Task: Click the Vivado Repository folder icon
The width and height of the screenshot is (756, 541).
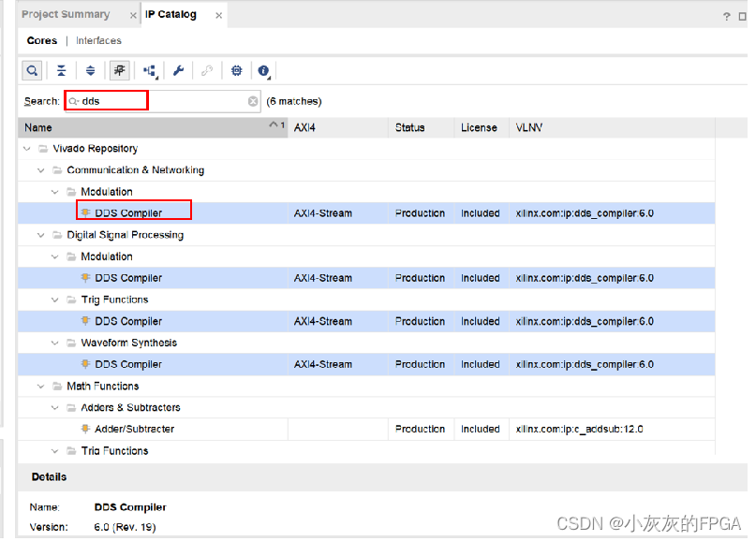Action: [x=43, y=149]
